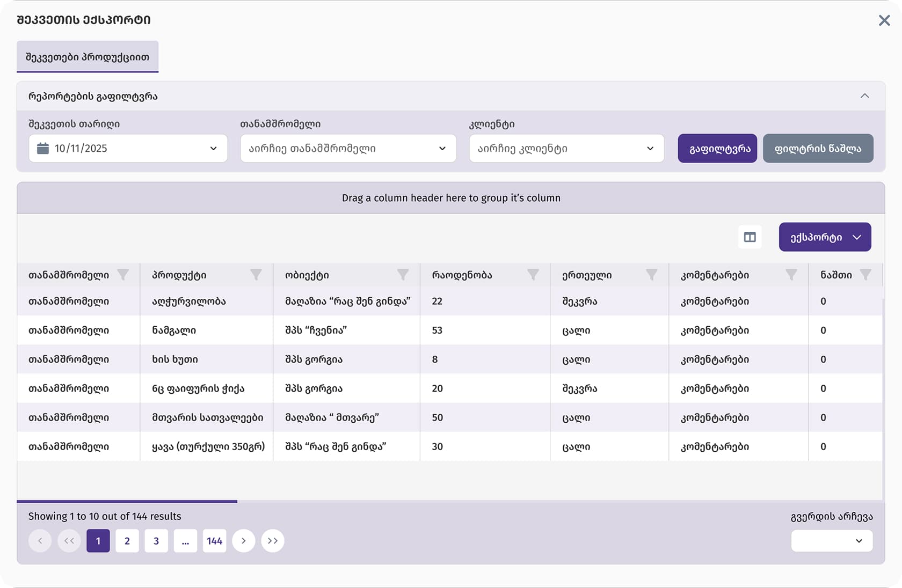The image size is (902, 588).
Task: Select the შეკვეთები პროდუქციით tab
Action: (x=88, y=56)
